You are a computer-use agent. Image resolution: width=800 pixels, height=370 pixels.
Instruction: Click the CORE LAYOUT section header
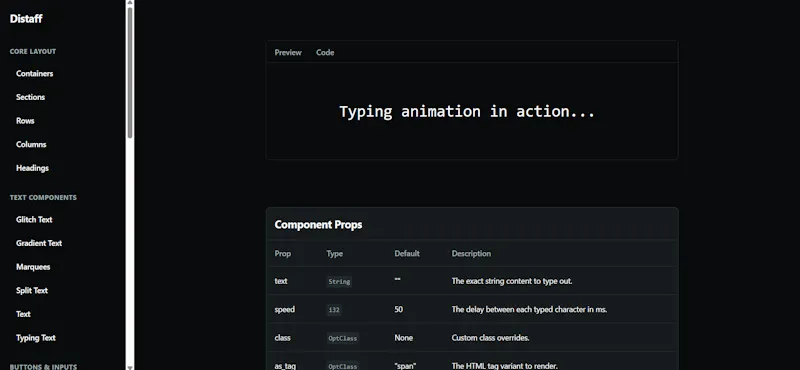coord(33,52)
